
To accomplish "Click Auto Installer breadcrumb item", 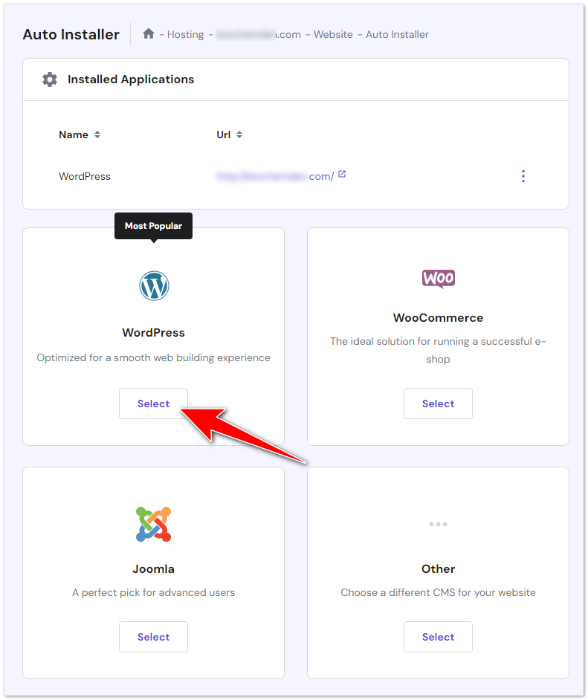I will [397, 34].
